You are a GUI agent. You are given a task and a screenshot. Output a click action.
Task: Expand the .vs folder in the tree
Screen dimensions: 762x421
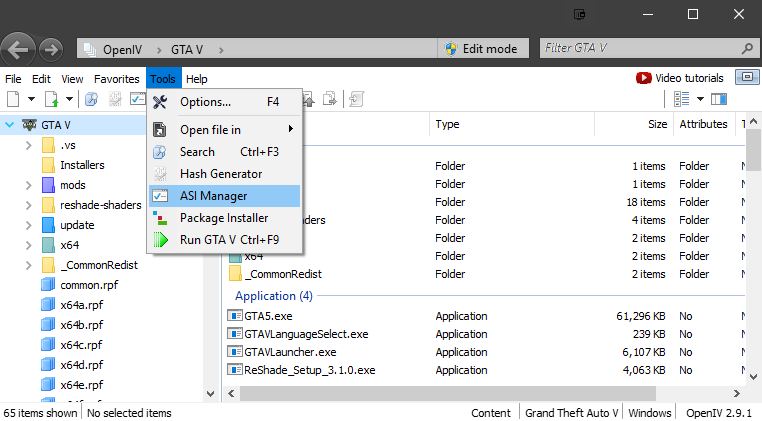(28, 145)
